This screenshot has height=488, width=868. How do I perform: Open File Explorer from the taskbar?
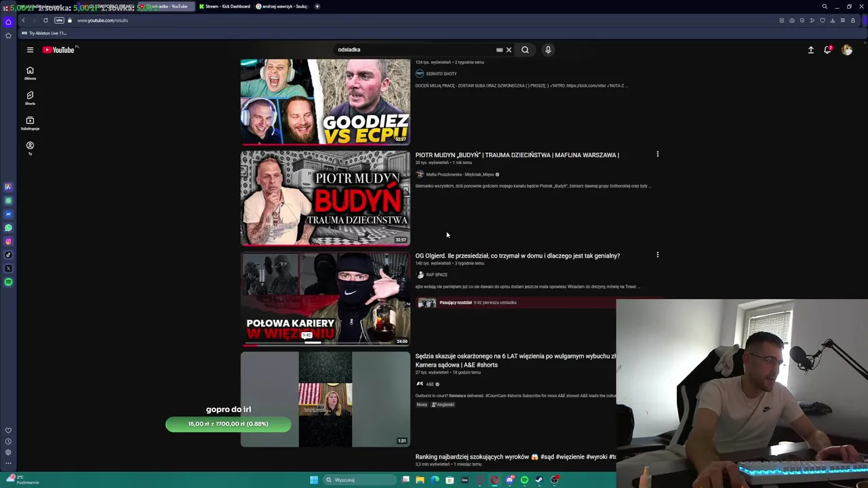[x=420, y=480]
